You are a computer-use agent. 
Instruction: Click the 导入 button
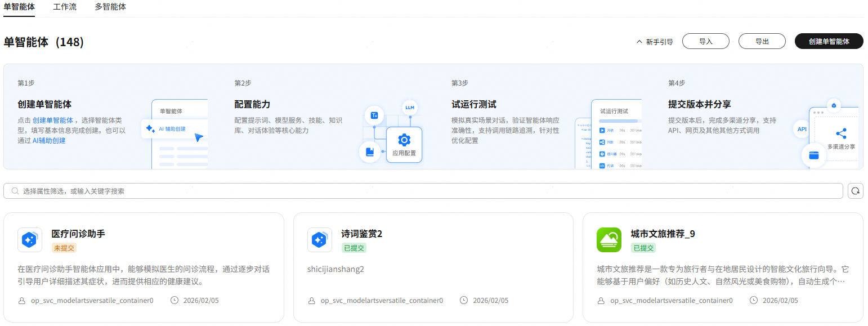[705, 42]
